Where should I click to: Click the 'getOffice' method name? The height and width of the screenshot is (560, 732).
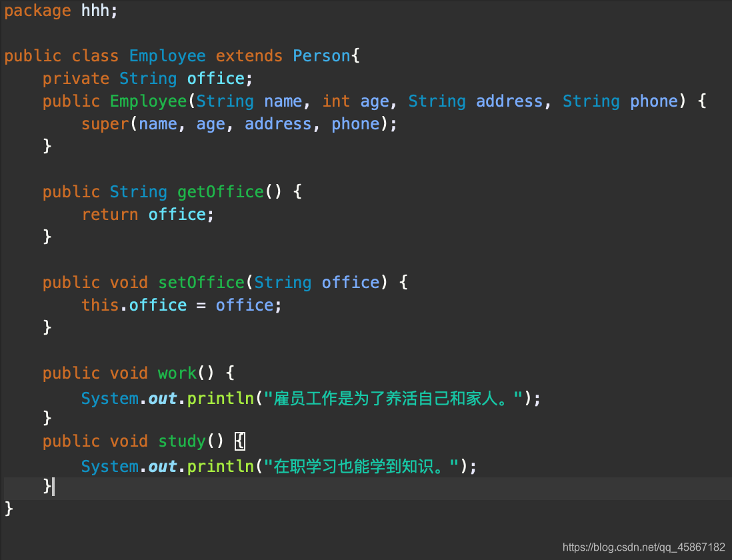tap(221, 192)
